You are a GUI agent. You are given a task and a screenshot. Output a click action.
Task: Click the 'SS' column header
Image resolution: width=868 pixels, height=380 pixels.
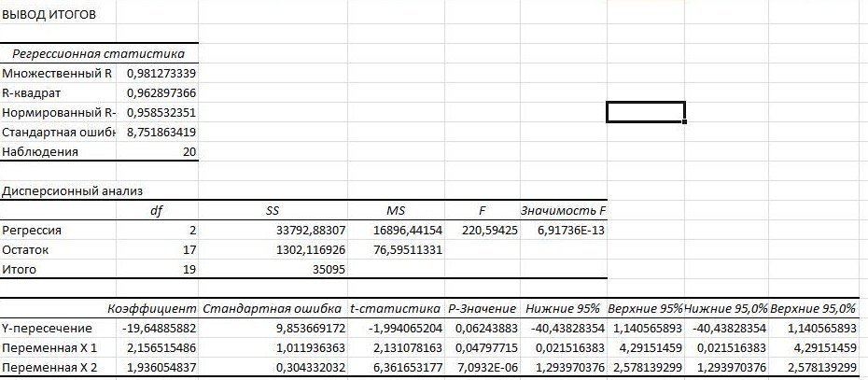tap(273, 210)
